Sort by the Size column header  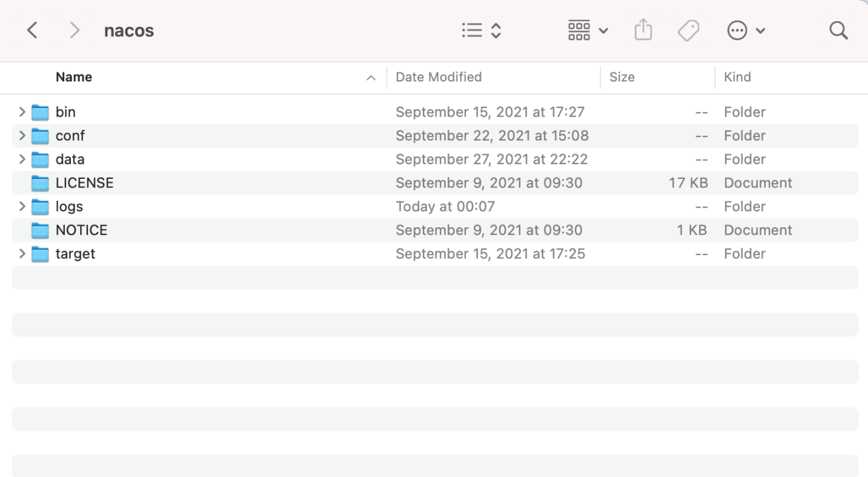622,77
